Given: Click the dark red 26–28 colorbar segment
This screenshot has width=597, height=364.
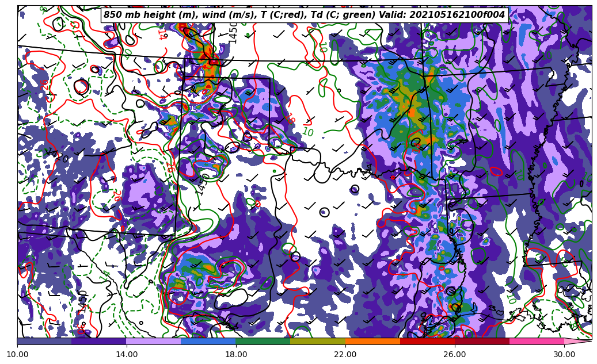Looking at the screenshot, I should point(482,341).
